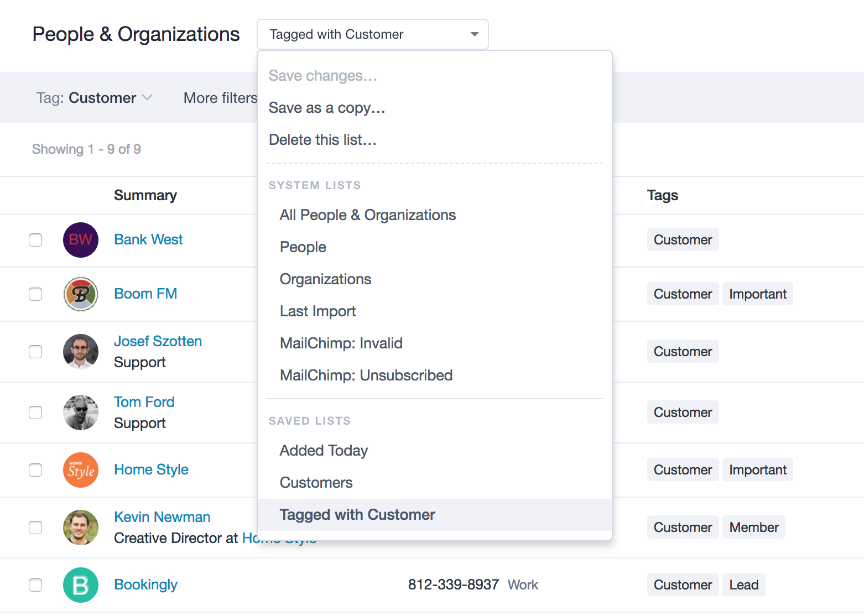Expand the Tag: Customer filter chevron

[147, 98]
